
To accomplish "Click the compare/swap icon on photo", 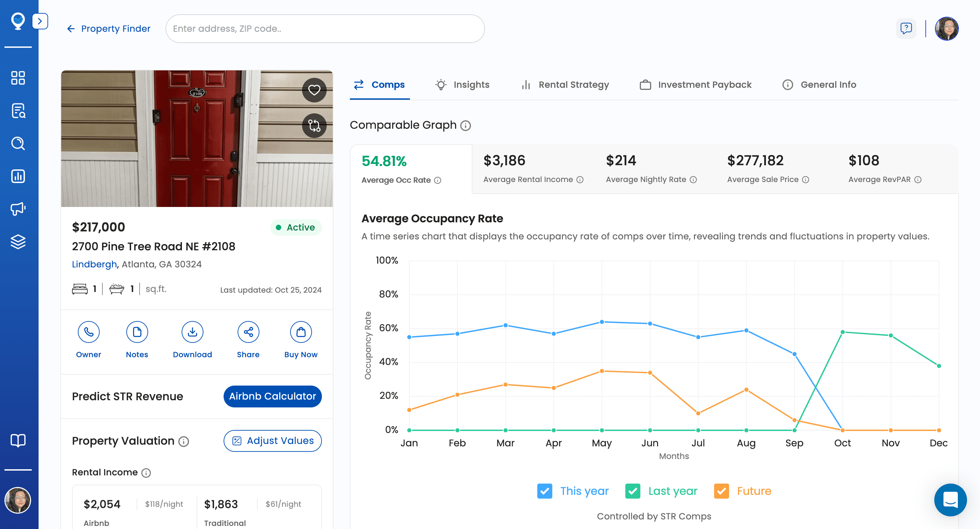I will pyautogui.click(x=314, y=124).
